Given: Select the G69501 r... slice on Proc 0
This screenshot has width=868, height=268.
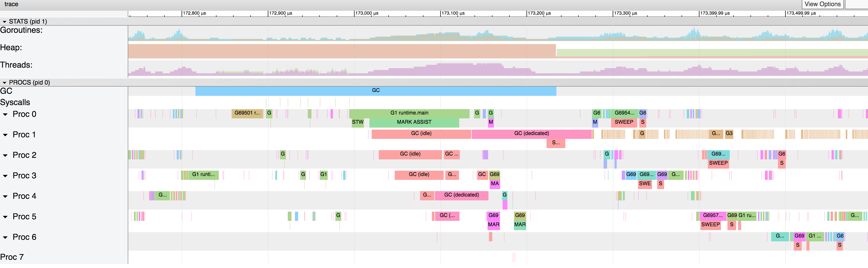Looking at the screenshot, I should [247, 113].
